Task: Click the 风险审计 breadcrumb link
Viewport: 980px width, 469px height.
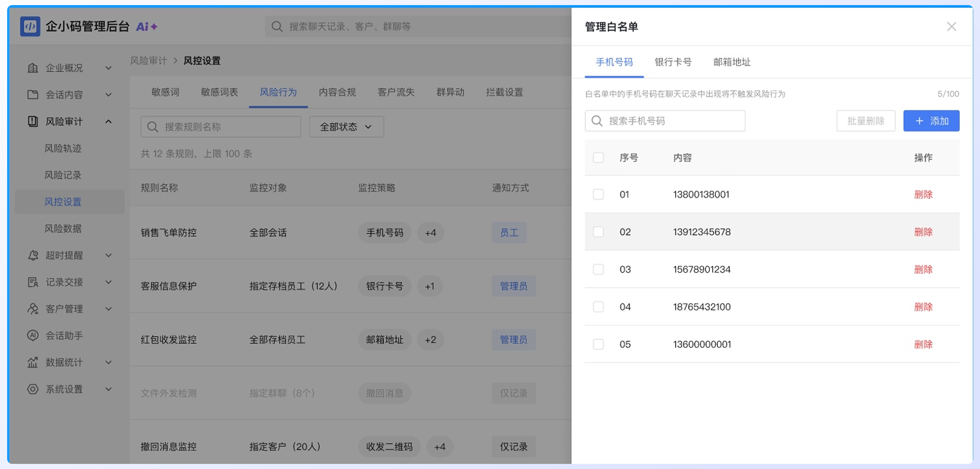Action: pos(148,60)
